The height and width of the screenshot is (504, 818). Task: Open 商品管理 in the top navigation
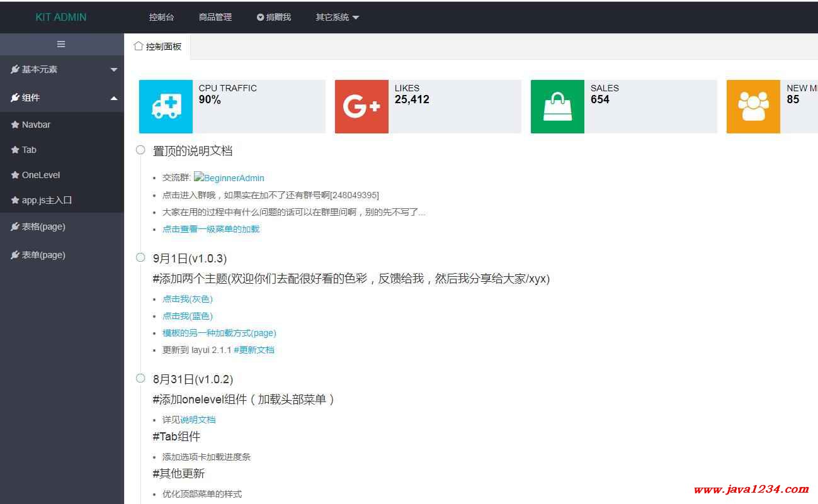coord(215,17)
